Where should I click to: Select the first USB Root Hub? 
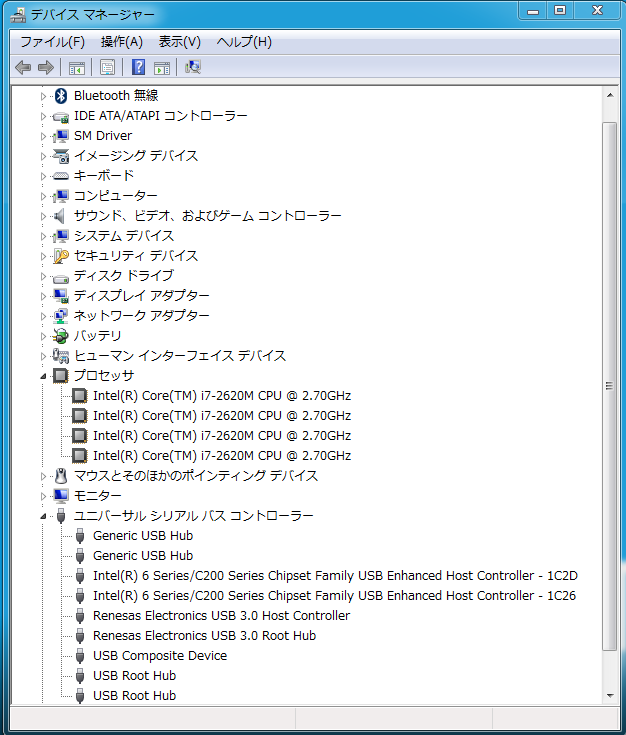(135, 675)
